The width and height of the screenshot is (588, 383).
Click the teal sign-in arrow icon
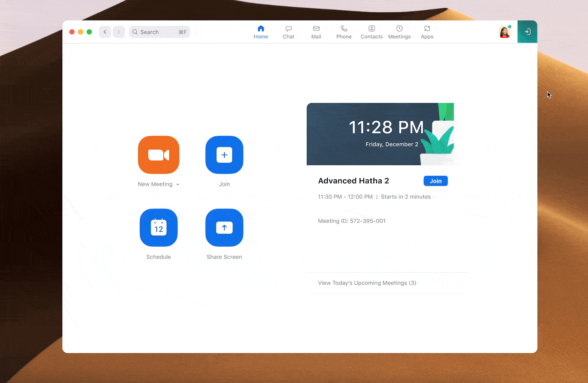click(527, 32)
